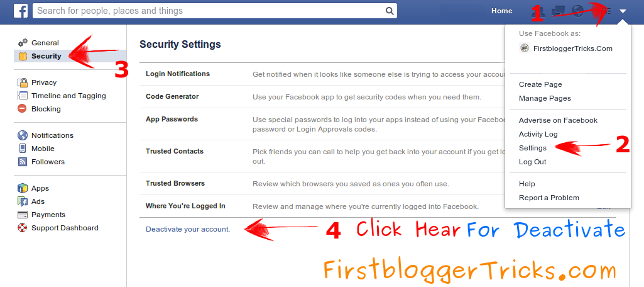Click the Support Dashboard lifebuoy icon

(23, 228)
